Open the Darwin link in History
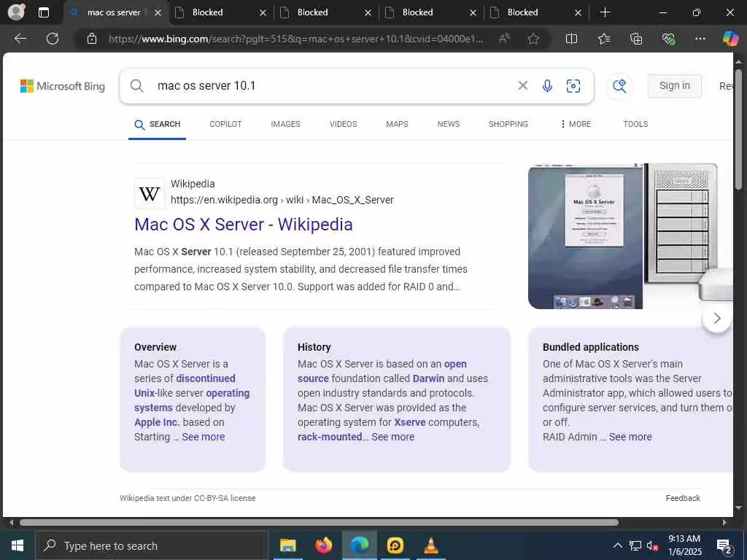 428,378
